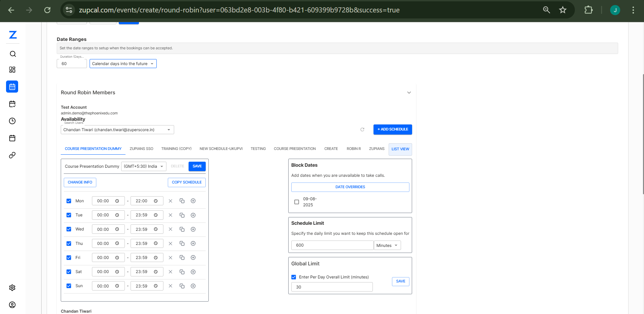Open the Calendar days into the future dropdown
The width and height of the screenshot is (644, 314).
pyautogui.click(x=123, y=64)
